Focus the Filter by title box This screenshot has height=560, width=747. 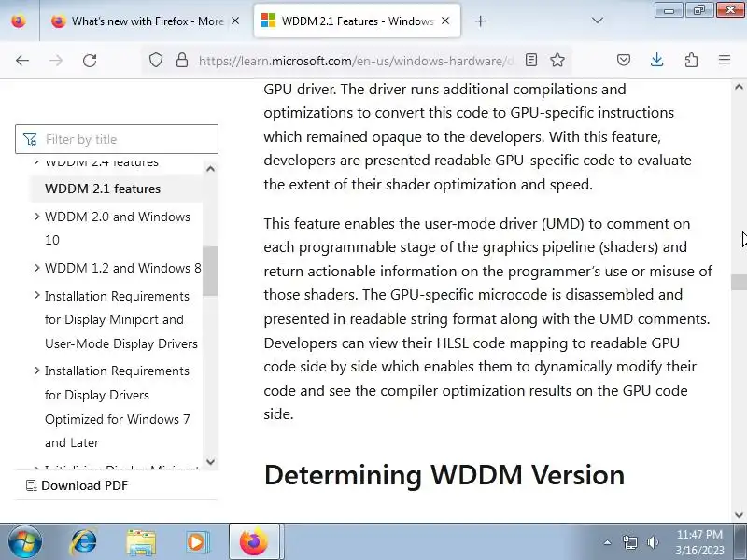click(x=117, y=139)
